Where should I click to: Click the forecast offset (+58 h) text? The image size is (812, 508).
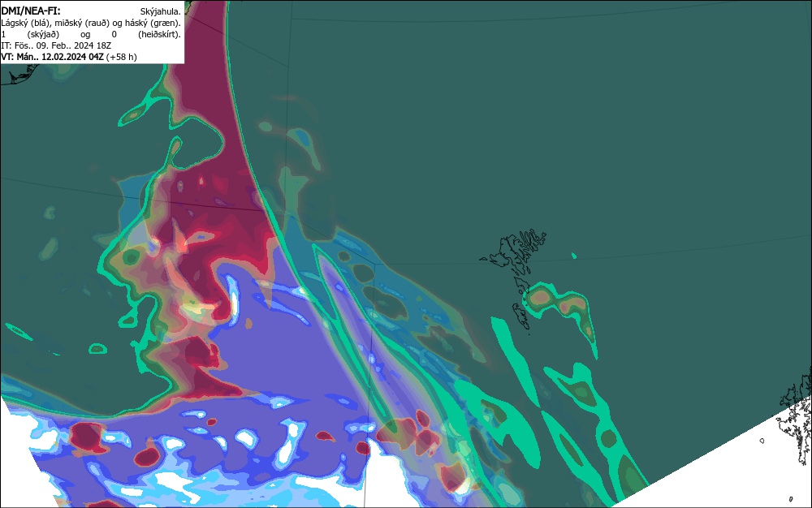pos(122,57)
